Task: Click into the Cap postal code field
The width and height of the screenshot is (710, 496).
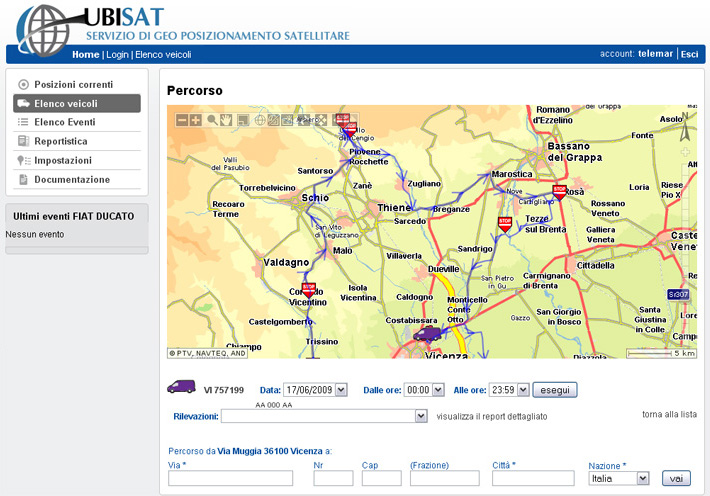Action: pos(382,478)
